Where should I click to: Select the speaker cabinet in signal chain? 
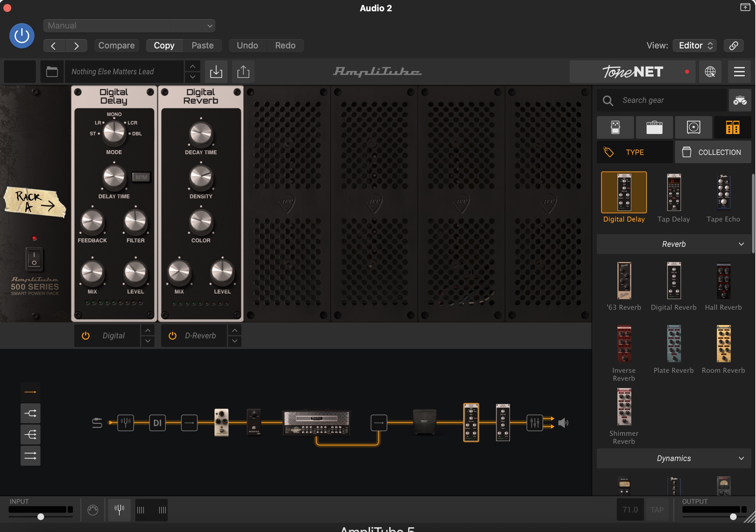pos(424,423)
